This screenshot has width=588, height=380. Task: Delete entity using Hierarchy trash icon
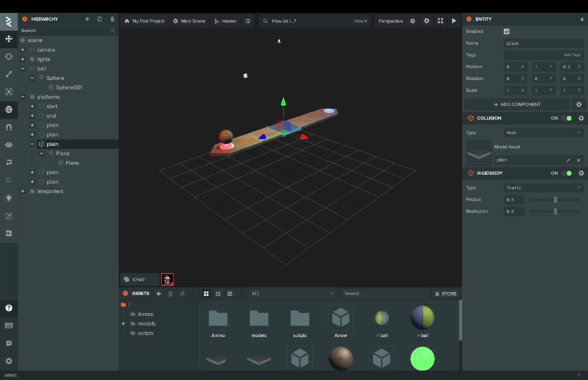112,19
